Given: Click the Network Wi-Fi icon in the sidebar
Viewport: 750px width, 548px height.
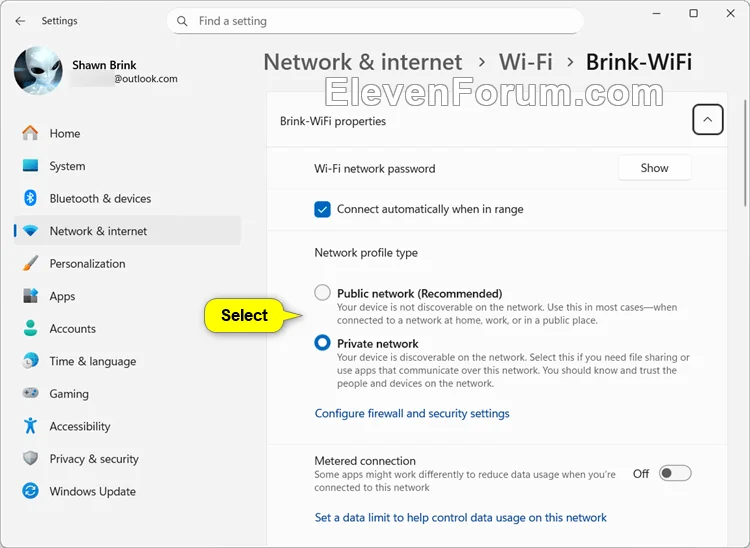Looking at the screenshot, I should 30,230.
